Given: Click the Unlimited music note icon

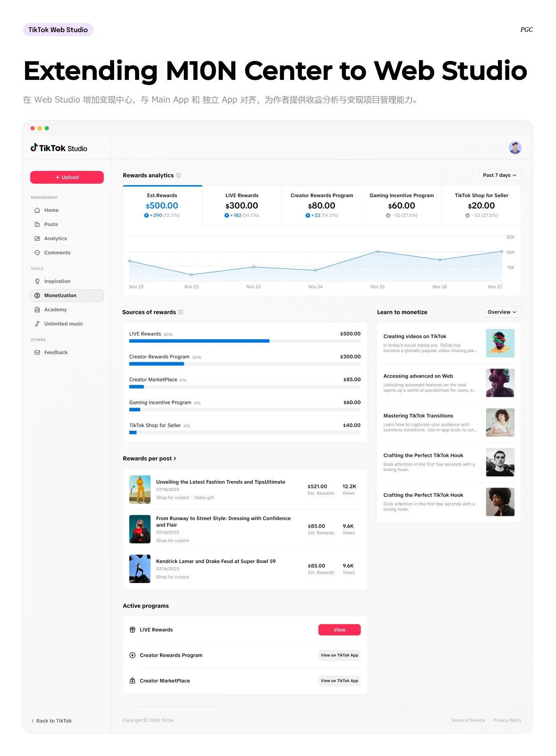Looking at the screenshot, I should [x=37, y=324].
